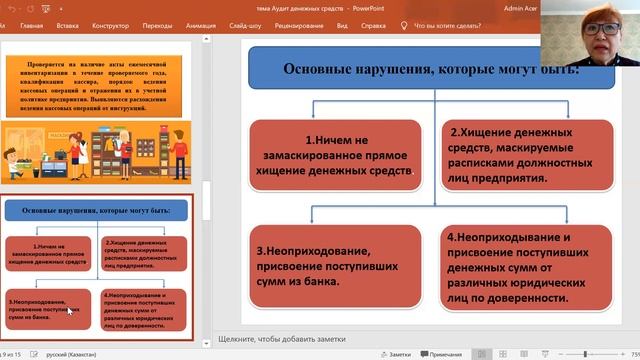Select box '3.Неоприходование, присвоение поступивших сумм'
Image resolution: width=640 pixels, height=360 pixels.
click(x=335, y=266)
